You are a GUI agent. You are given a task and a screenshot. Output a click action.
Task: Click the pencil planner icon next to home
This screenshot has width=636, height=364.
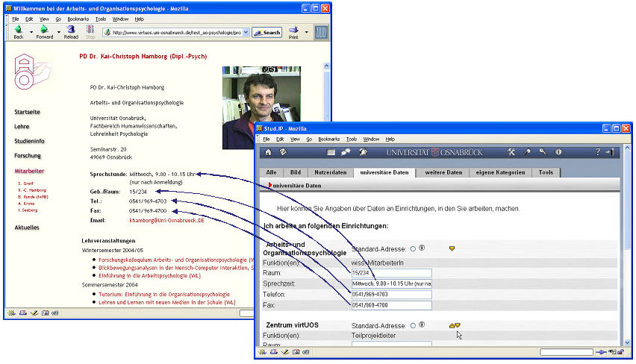click(x=283, y=152)
